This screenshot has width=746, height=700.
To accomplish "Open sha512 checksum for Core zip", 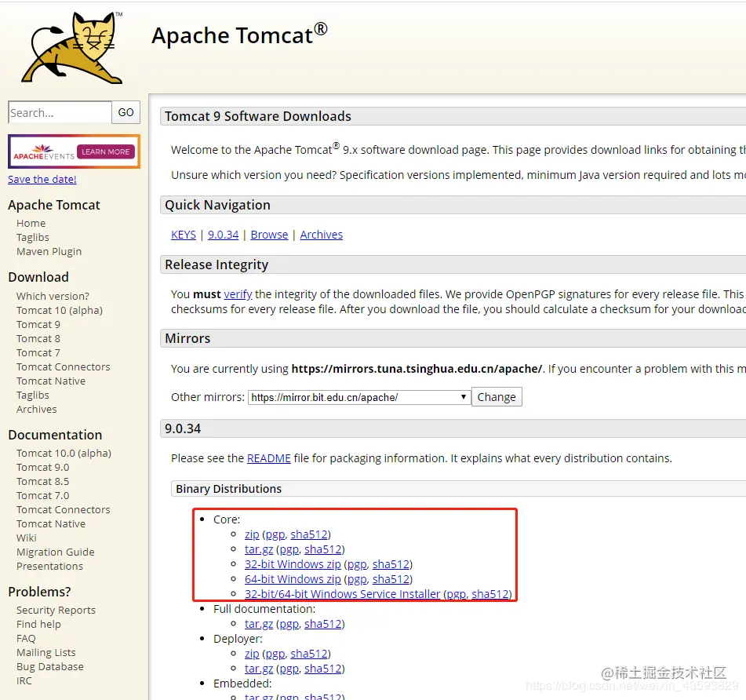I will (x=309, y=534).
